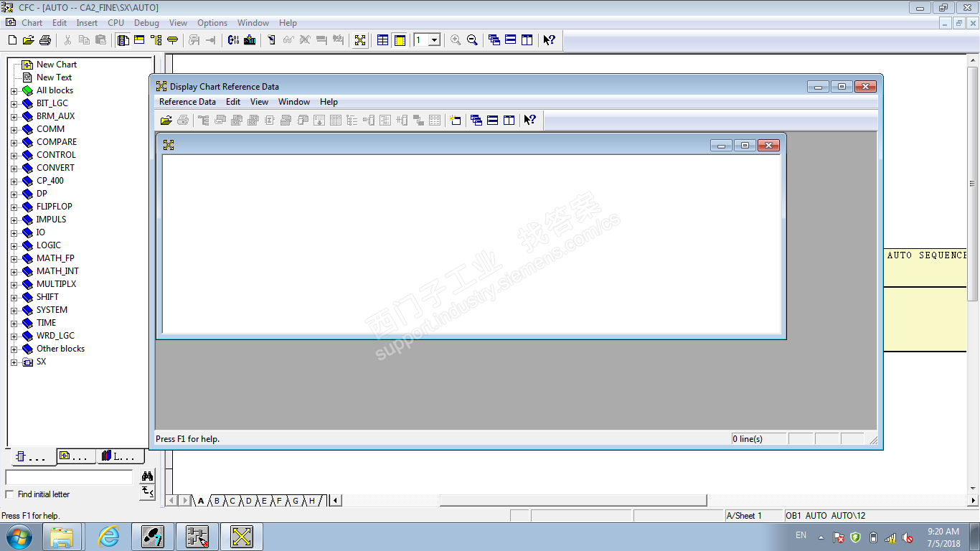Viewport: 980px width, 551px height.
Task: Open Windows Explorer from the taskbar
Action: point(62,537)
